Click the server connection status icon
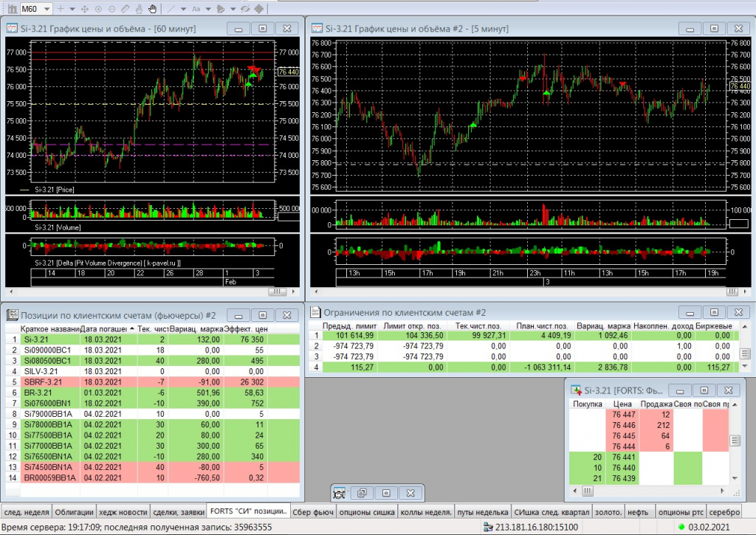756x535 pixels. tap(488, 527)
